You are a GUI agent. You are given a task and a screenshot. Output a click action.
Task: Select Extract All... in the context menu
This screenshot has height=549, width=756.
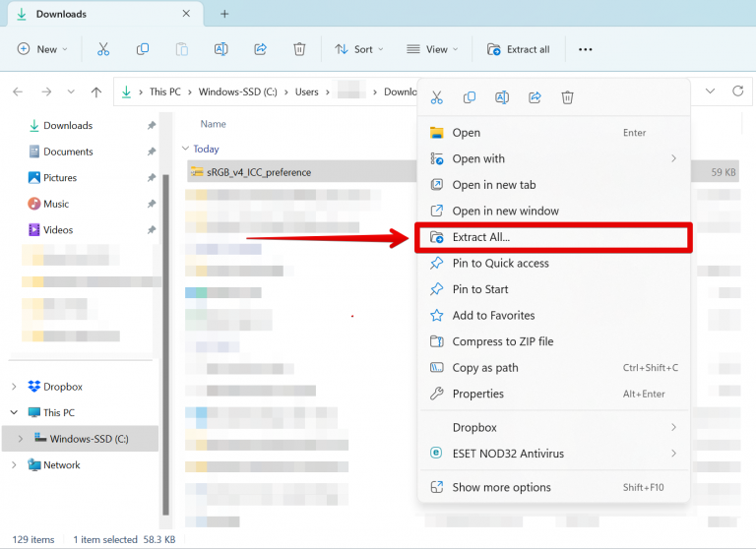pyautogui.click(x=481, y=237)
